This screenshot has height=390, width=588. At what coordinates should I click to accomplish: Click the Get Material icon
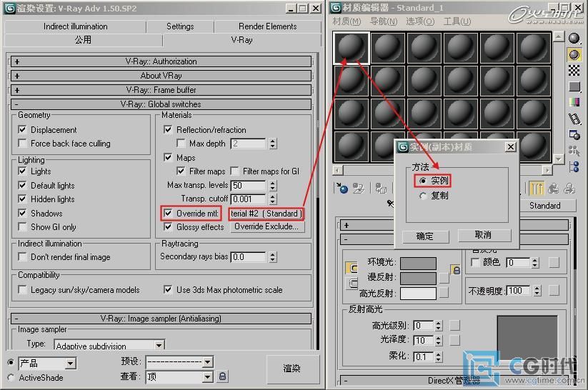[342, 188]
